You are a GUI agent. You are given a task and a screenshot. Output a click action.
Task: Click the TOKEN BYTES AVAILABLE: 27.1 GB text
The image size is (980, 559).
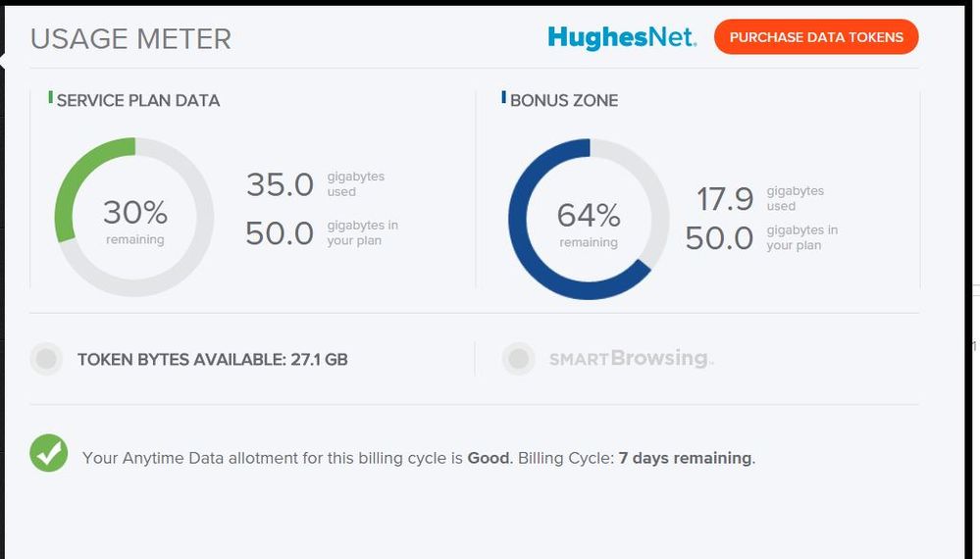click(213, 360)
